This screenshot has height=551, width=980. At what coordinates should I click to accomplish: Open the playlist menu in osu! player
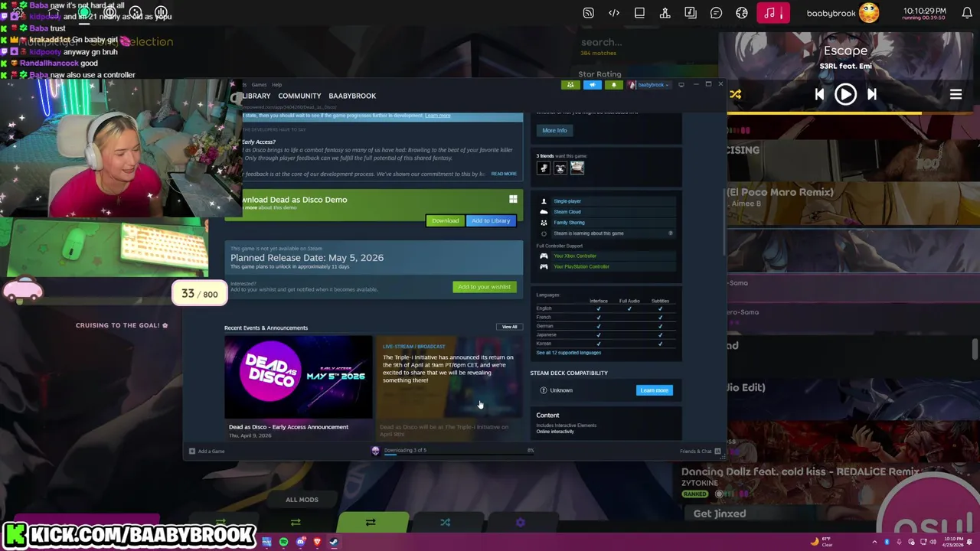click(x=955, y=95)
